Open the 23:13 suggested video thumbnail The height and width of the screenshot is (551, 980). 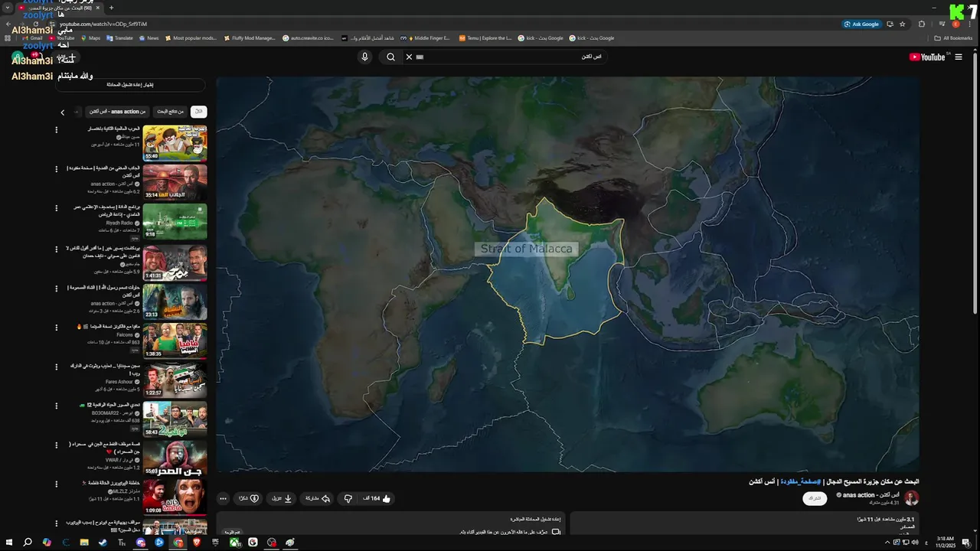tap(175, 302)
